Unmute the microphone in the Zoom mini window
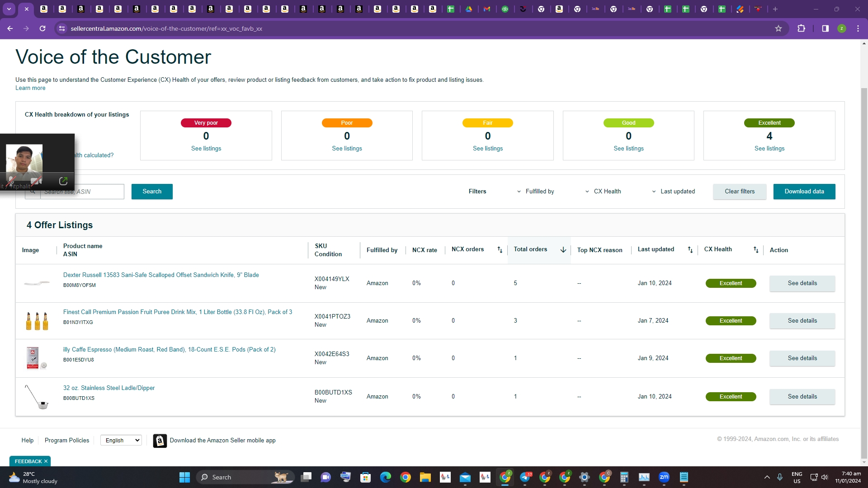This screenshot has height=488, width=868. pyautogui.click(x=11, y=181)
